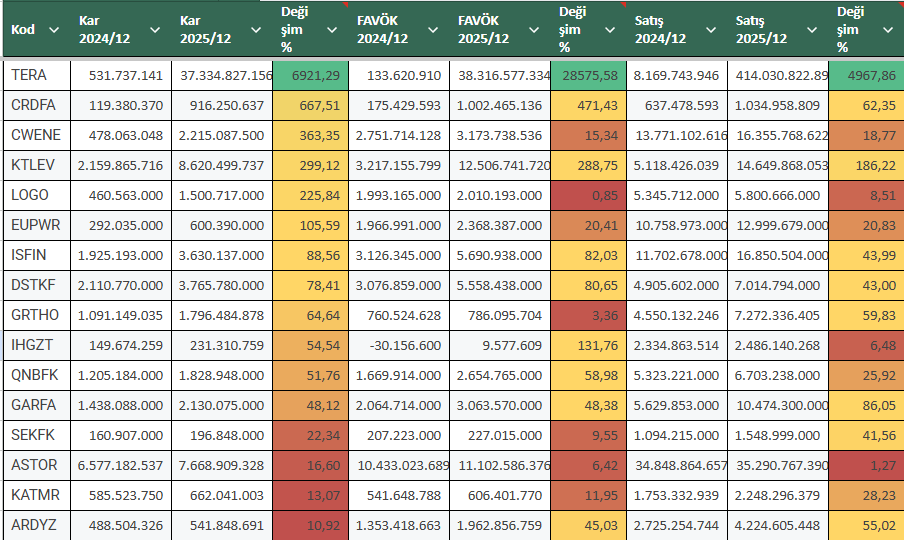Select the Kod header cell
Screen dimensions: 904x540
pos(37,29)
